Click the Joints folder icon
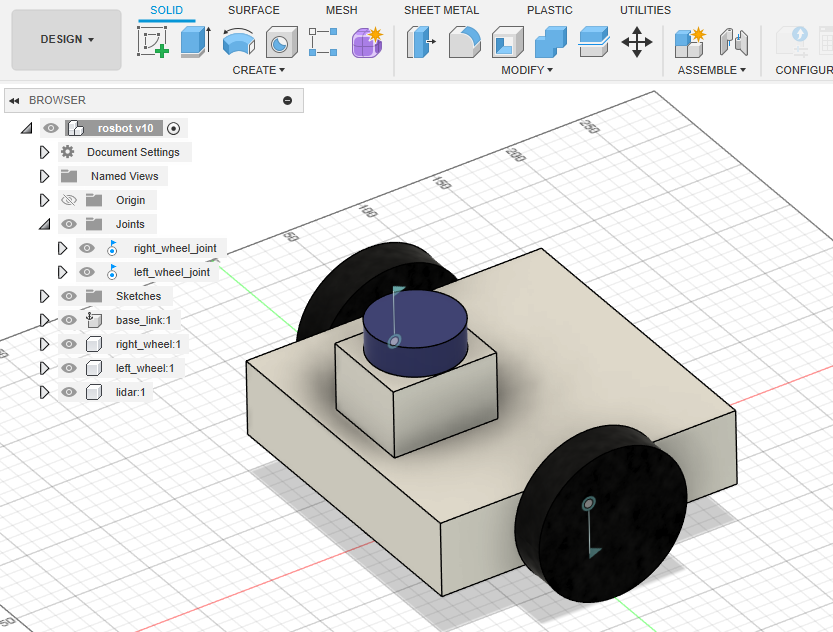 pos(94,224)
